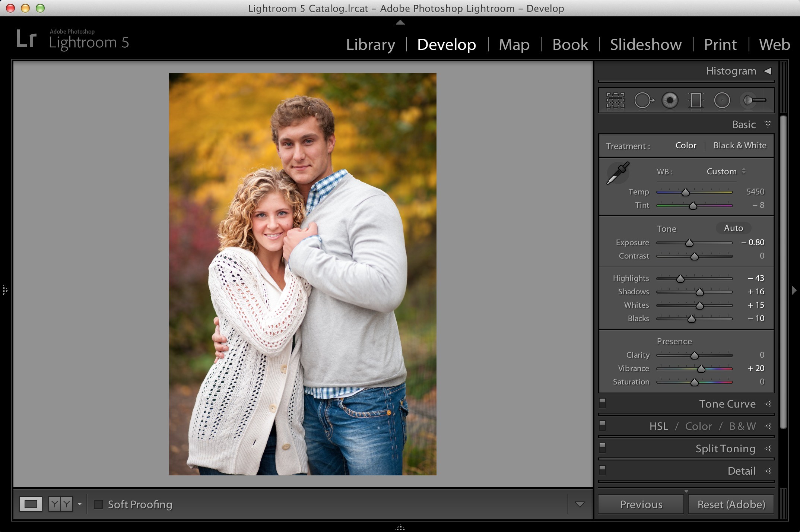
Task: Click the Reset (Adobe) button
Action: [731, 504]
